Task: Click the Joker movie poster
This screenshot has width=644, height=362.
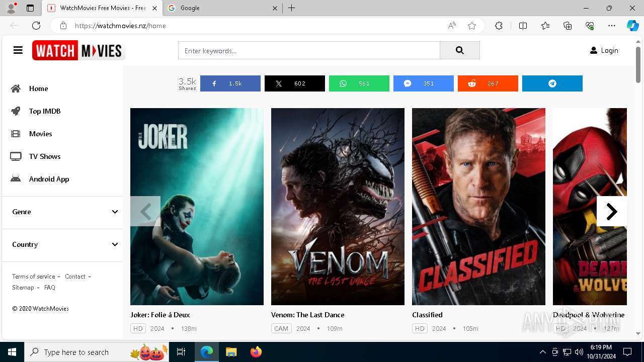Action: click(x=197, y=207)
